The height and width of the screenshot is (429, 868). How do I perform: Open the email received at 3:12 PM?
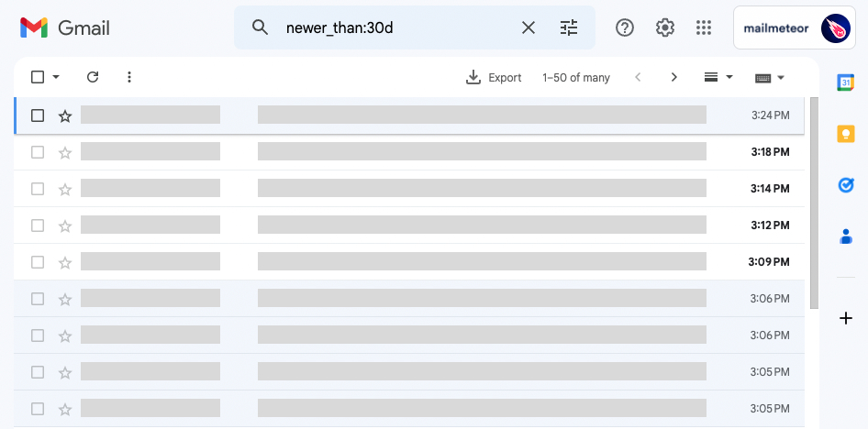409,225
